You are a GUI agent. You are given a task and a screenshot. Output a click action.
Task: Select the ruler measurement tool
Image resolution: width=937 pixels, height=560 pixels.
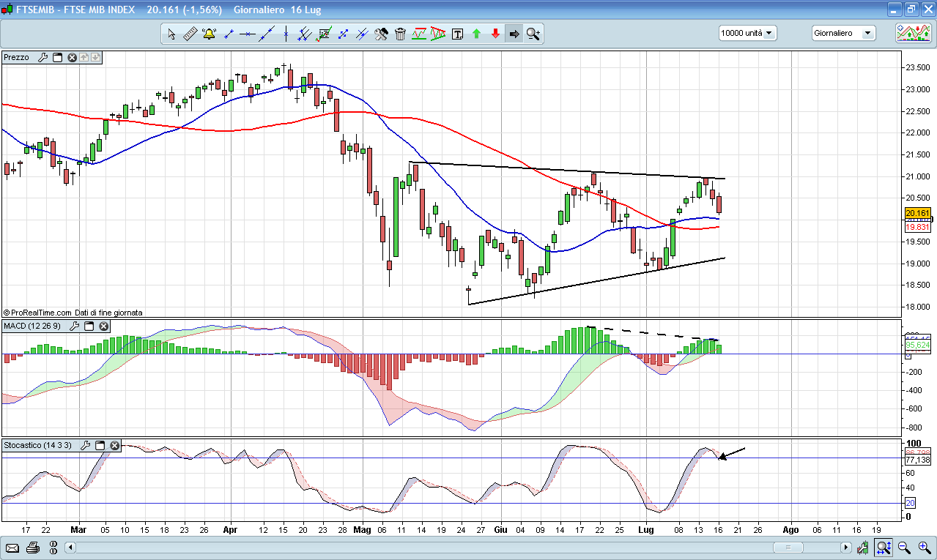coord(190,34)
